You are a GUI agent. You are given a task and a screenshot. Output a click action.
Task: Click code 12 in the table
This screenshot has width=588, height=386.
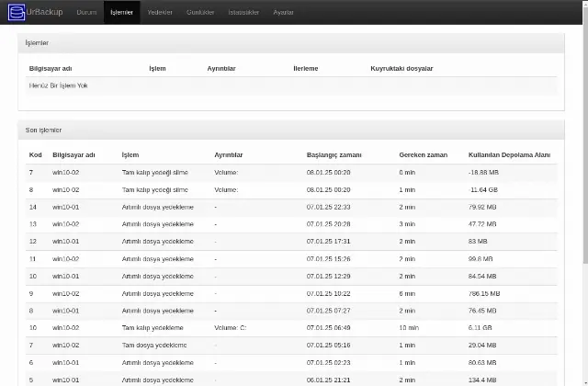[x=33, y=242]
